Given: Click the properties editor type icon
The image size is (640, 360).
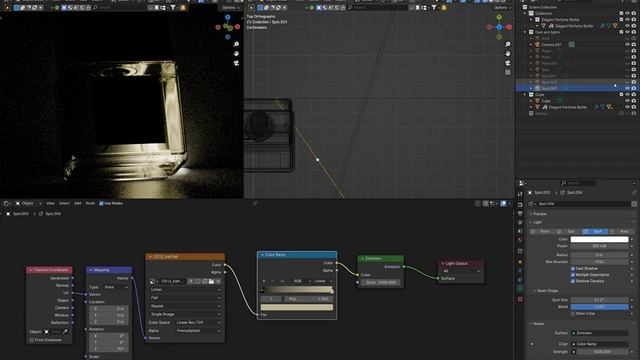Looking at the screenshot, I should pyautogui.click(x=522, y=183).
